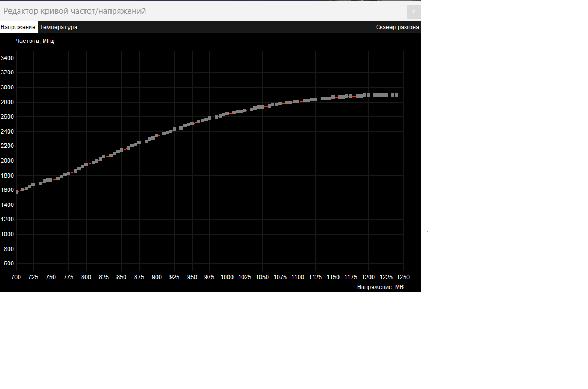
Task: Select the curve point at 1200 mV
Action: 368,95
